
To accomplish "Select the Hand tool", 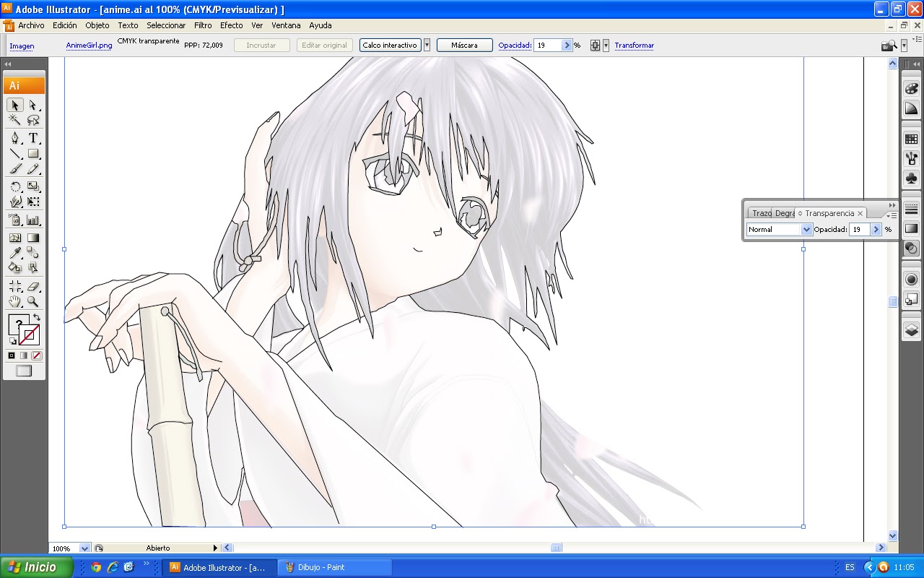I will tap(15, 301).
